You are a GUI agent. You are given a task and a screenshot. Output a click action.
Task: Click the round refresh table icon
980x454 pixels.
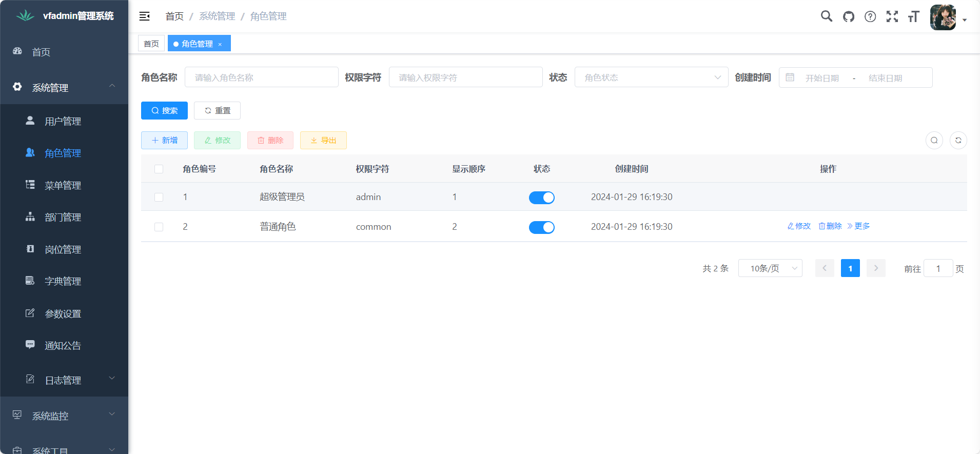(958, 140)
